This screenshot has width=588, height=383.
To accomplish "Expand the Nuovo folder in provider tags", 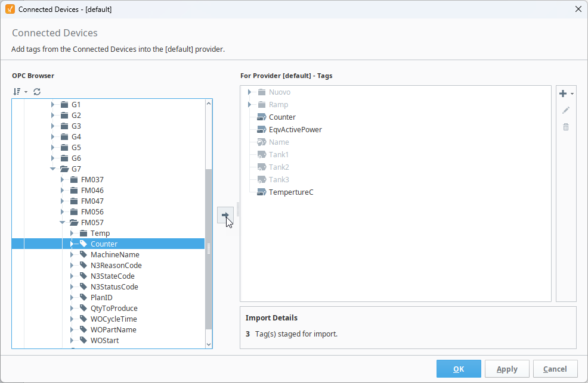I will [250, 92].
